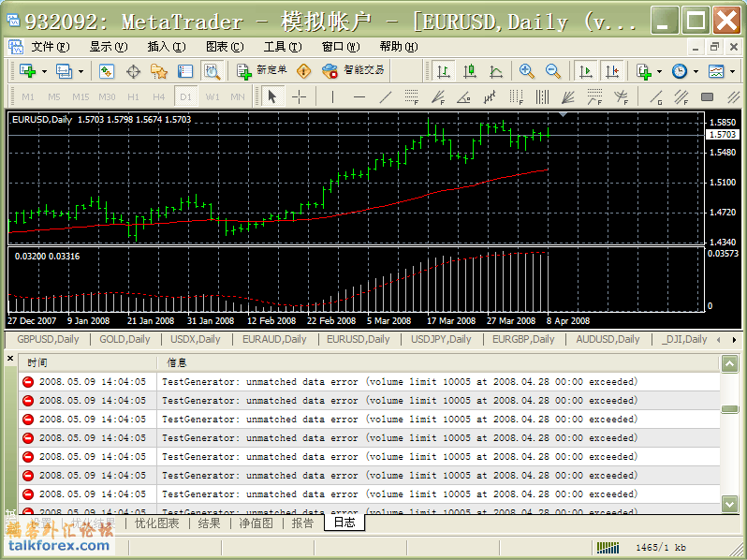The height and width of the screenshot is (560, 747).
Task: Select the crosshair tool
Action: click(x=300, y=97)
